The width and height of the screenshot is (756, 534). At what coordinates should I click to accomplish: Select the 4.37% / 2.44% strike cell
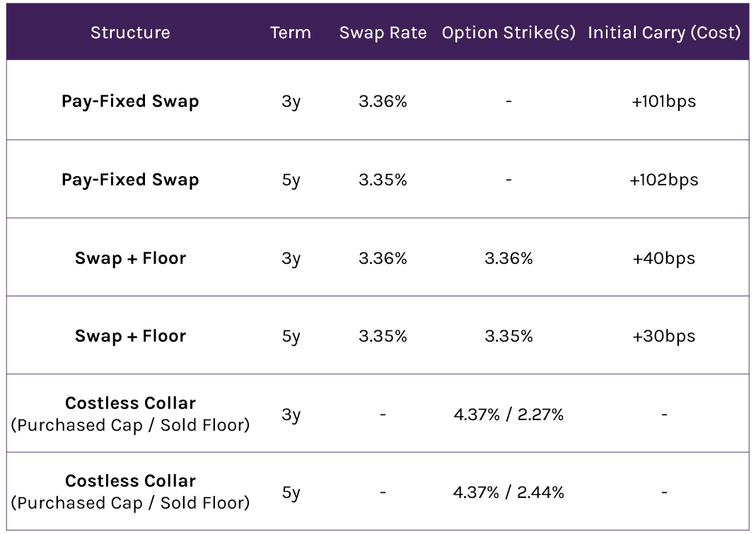click(x=508, y=492)
